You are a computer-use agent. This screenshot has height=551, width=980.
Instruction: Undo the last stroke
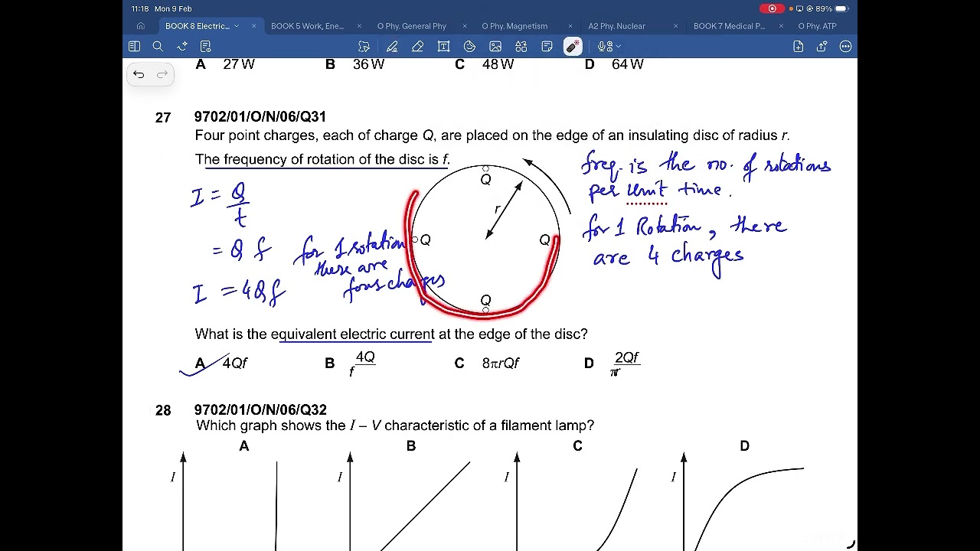tap(139, 74)
